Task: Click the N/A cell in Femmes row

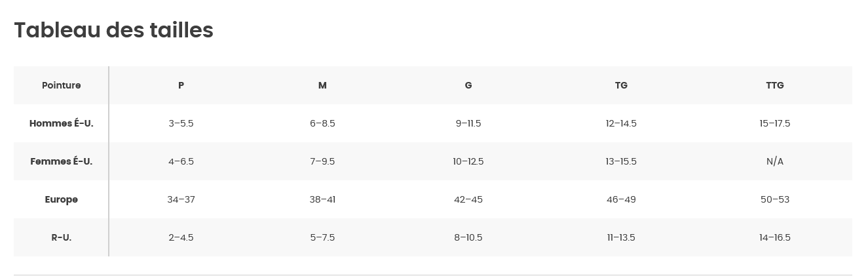Action: point(775,161)
